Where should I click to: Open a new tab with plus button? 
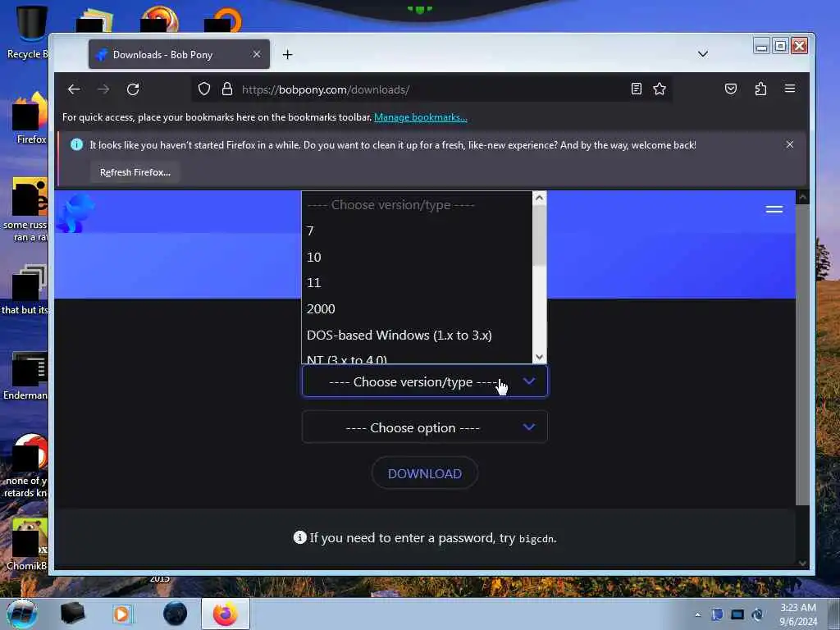click(288, 55)
